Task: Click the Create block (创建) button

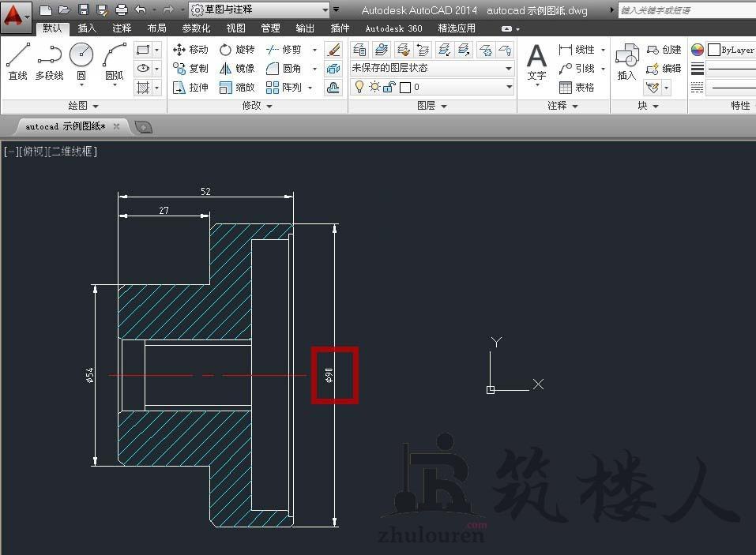Action: pos(664,50)
